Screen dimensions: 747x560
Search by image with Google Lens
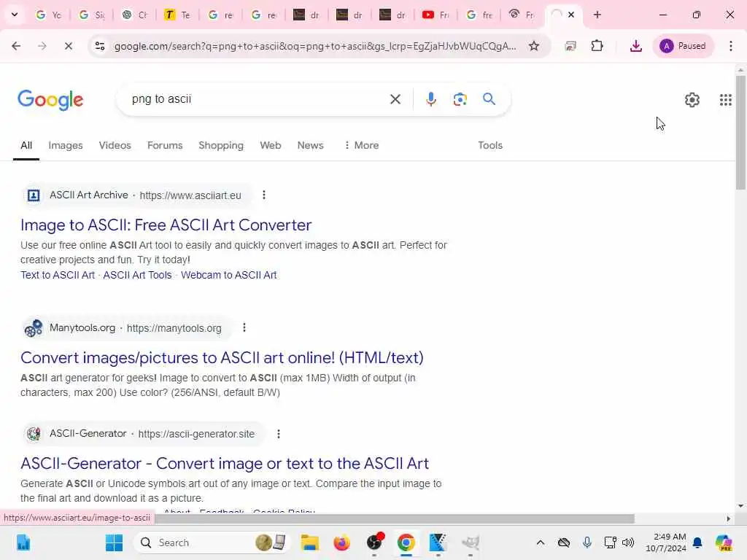pos(460,99)
